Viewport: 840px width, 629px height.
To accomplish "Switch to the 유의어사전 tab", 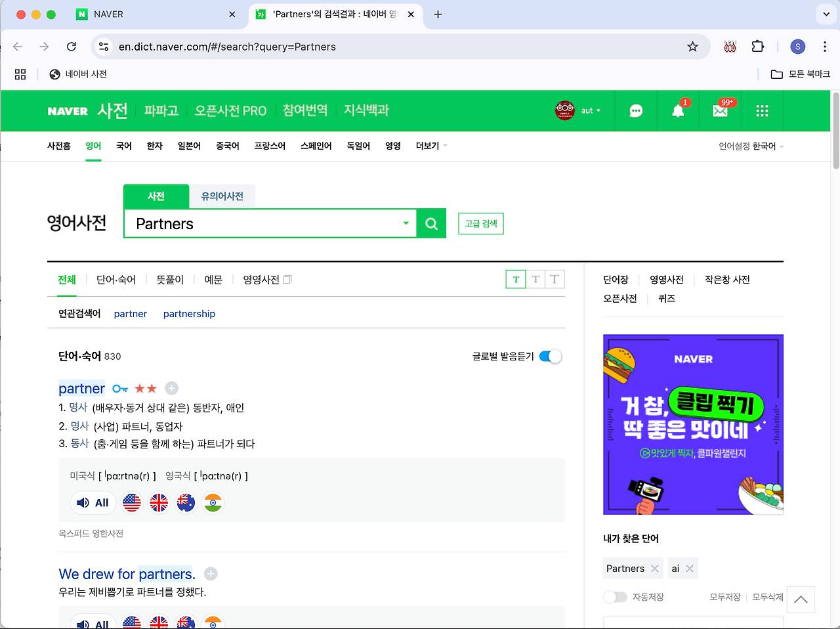I will coord(222,196).
